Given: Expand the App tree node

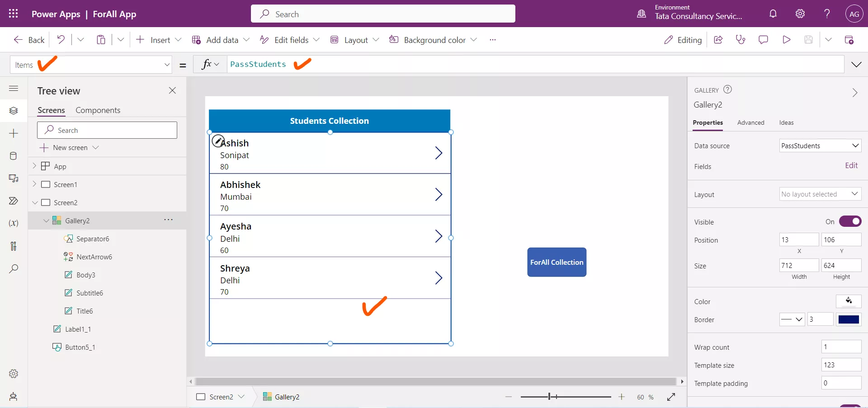Looking at the screenshot, I should pyautogui.click(x=34, y=166).
